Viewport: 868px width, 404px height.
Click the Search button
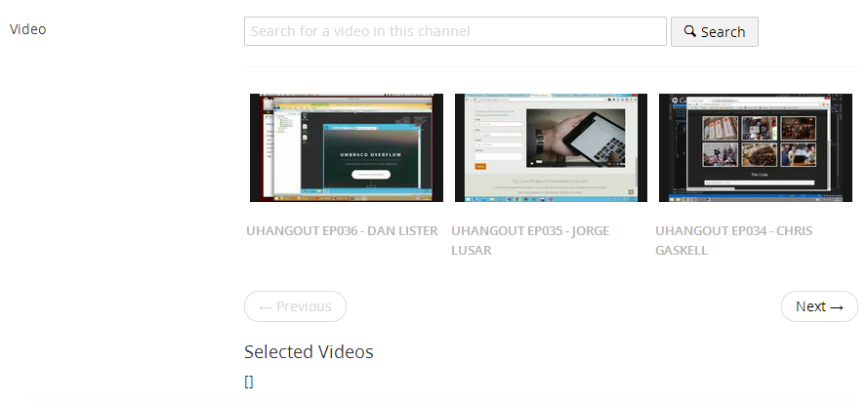tap(714, 31)
